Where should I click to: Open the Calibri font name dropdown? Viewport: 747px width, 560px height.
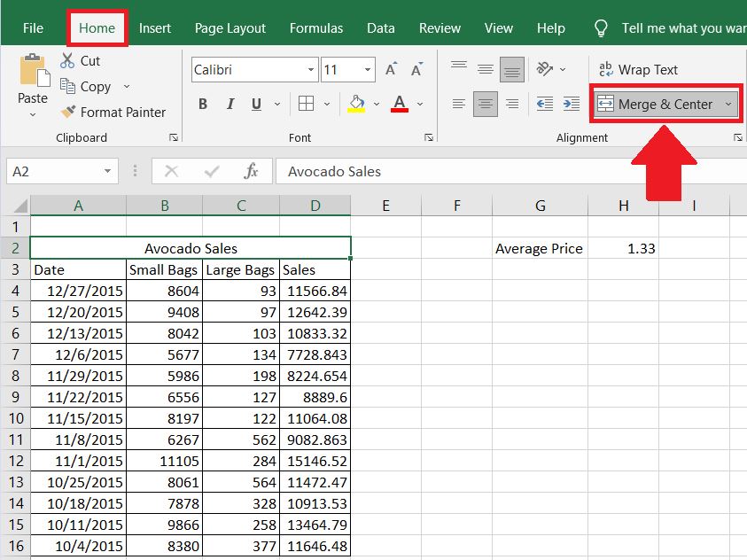pyautogui.click(x=311, y=69)
